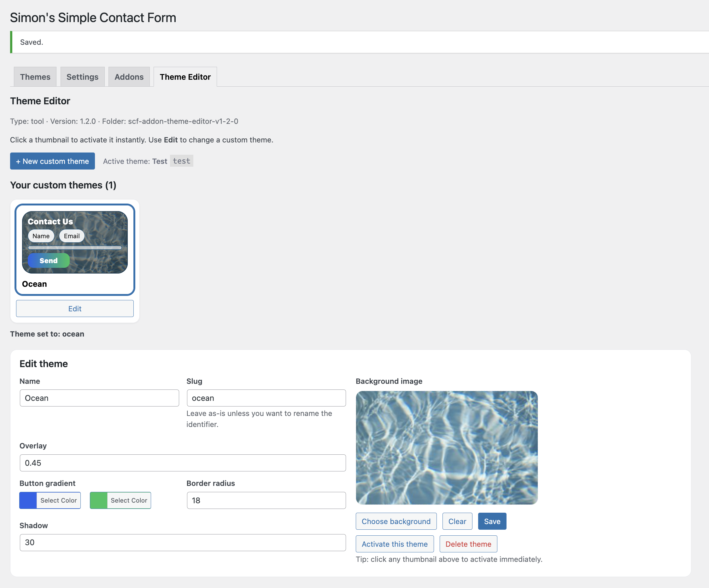Click the Shadow value field
709x588 pixels.
click(183, 542)
